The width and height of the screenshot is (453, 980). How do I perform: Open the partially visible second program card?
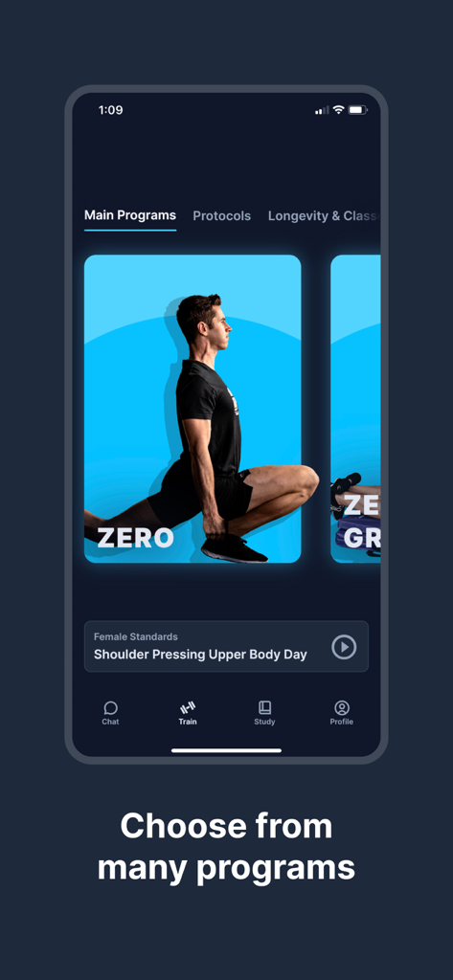pyautogui.click(x=355, y=409)
